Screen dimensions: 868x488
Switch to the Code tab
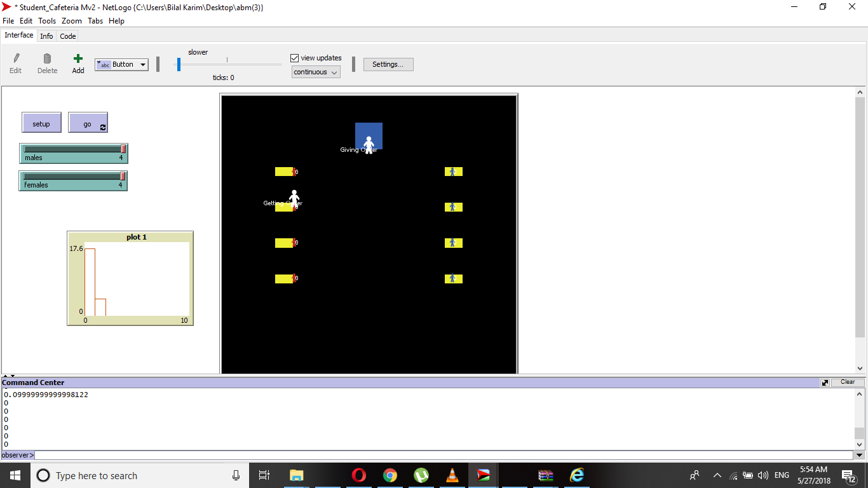click(68, 36)
